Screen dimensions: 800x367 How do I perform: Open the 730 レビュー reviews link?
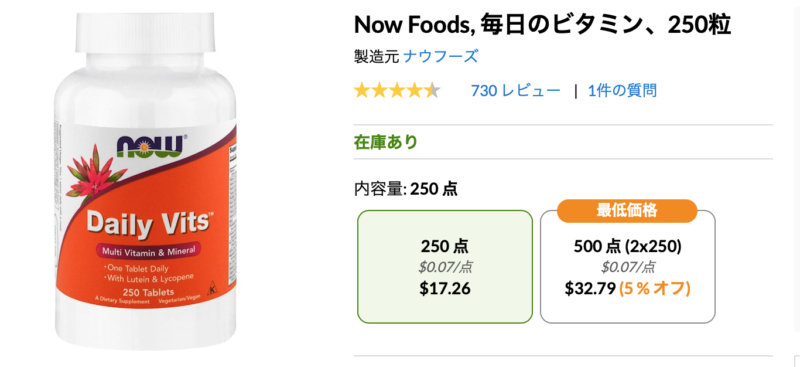515,91
